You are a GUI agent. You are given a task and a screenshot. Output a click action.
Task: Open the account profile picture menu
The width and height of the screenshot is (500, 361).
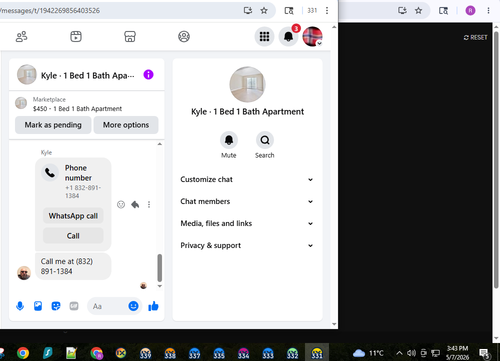(312, 36)
